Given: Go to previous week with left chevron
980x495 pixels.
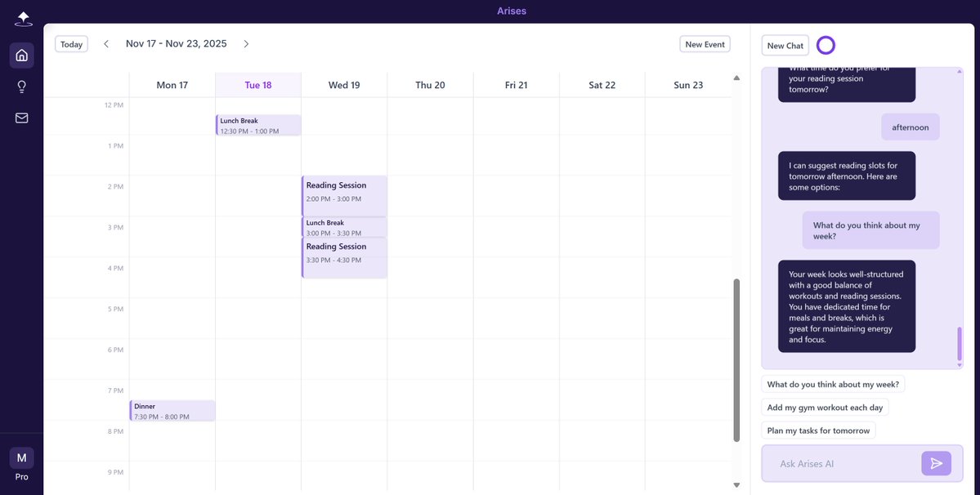Looking at the screenshot, I should [x=106, y=43].
